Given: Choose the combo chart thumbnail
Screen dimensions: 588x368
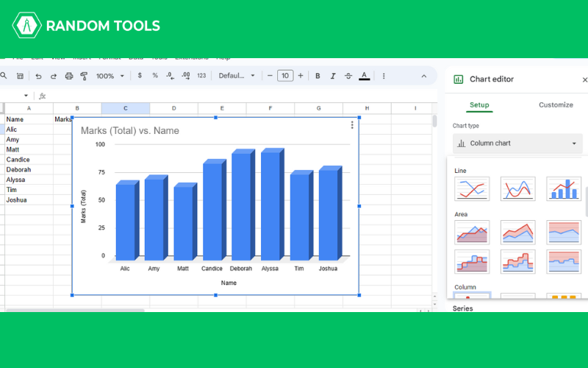Looking at the screenshot, I should click(x=564, y=189).
